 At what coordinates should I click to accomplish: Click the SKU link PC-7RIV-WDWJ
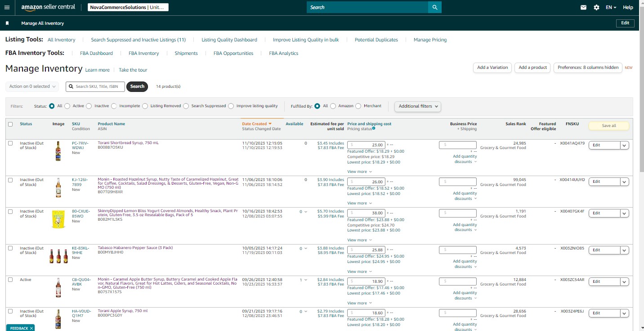pyautogui.click(x=80, y=145)
